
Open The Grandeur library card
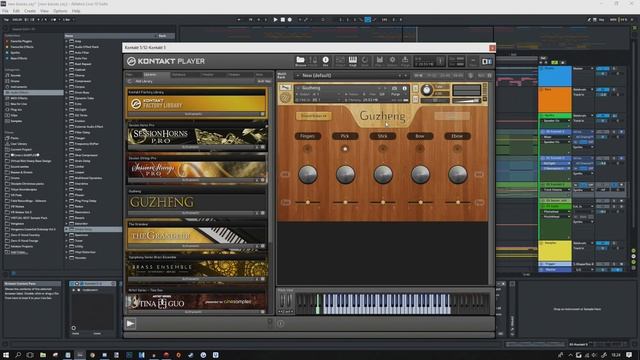click(x=197, y=235)
